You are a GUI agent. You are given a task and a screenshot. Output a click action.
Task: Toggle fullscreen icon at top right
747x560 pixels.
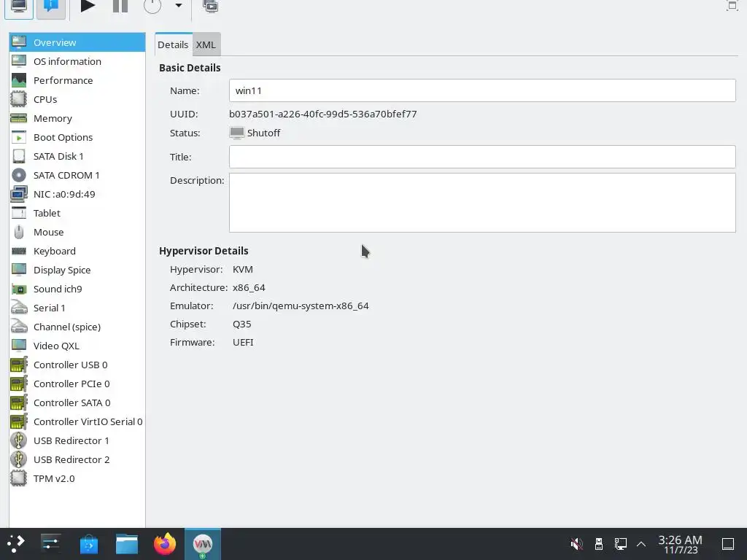pos(732,6)
